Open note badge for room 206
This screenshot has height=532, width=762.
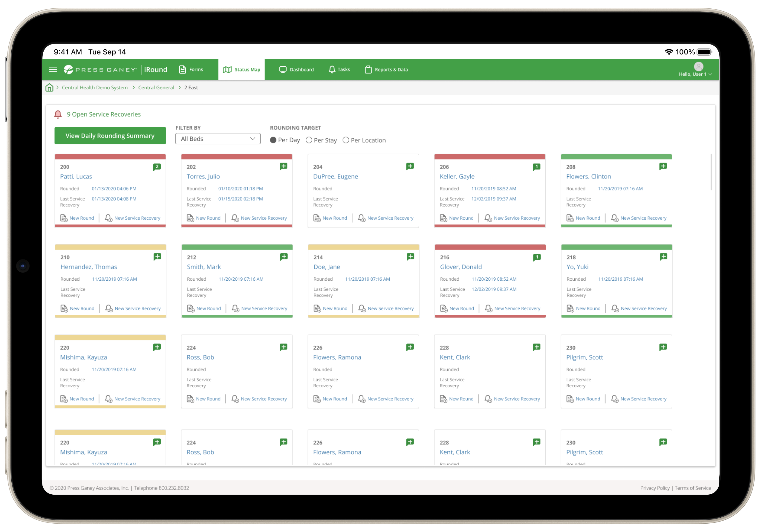(x=536, y=167)
